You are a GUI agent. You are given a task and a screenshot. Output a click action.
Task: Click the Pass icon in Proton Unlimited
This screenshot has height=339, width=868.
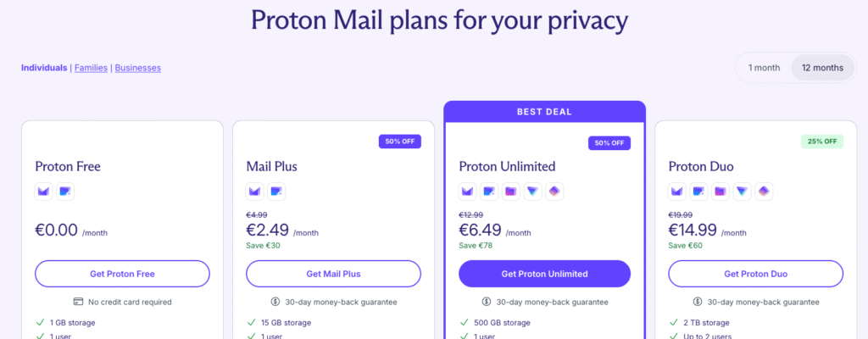(554, 192)
